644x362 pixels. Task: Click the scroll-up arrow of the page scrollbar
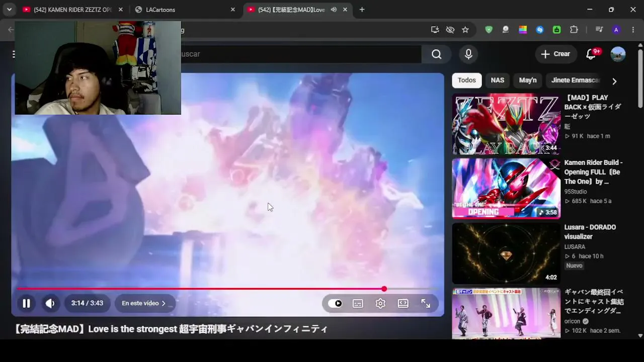pos(640,46)
